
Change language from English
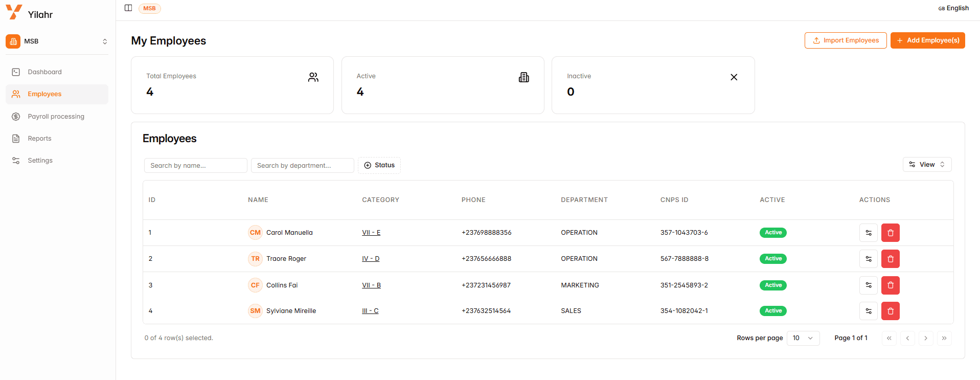click(x=953, y=8)
